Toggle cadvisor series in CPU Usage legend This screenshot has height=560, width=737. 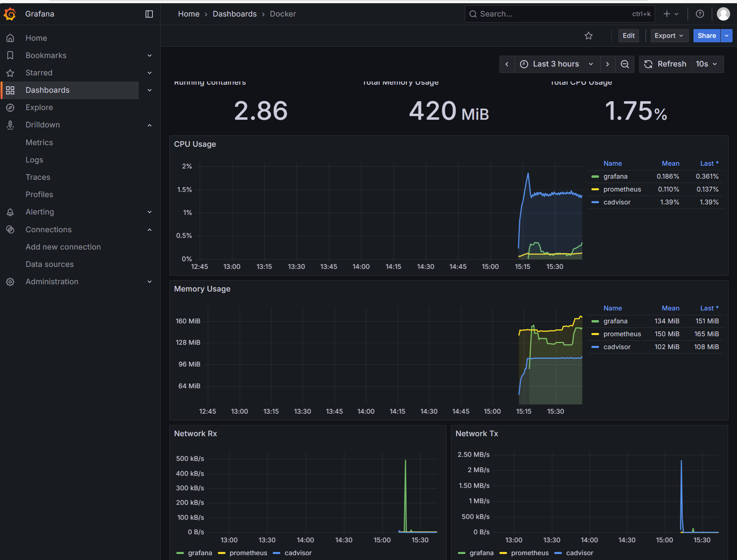(x=617, y=202)
